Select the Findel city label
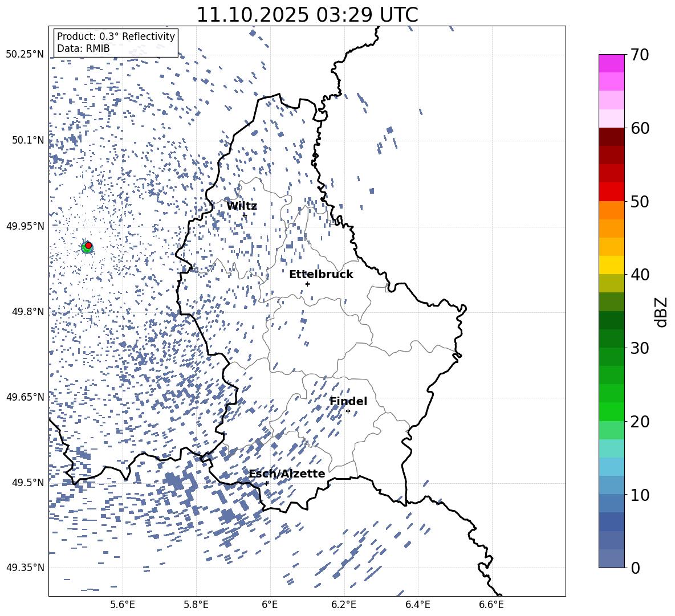Viewport: 675px width, 616px height. (348, 401)
